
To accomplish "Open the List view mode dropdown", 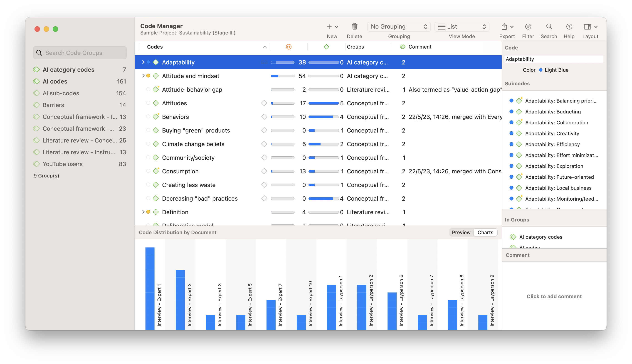I will click(x=462, y=27).
